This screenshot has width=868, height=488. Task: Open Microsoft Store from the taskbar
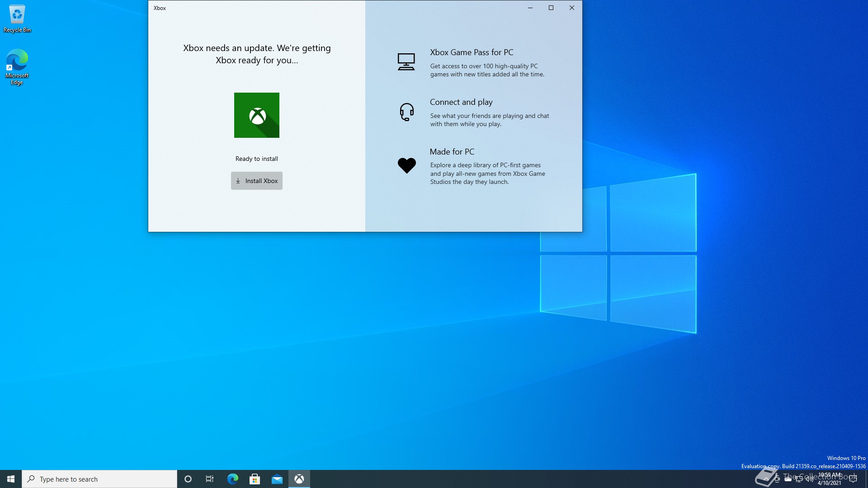[255, 479]
